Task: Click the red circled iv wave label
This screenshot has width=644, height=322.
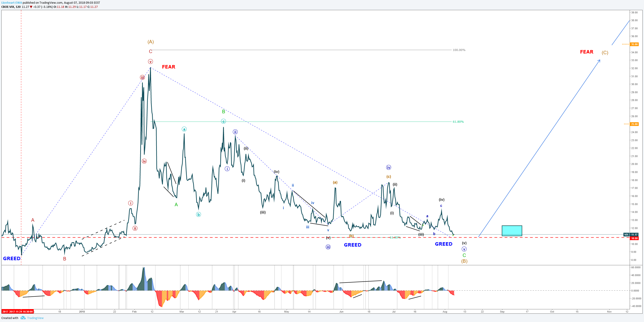Action: (x=144, y=161)
